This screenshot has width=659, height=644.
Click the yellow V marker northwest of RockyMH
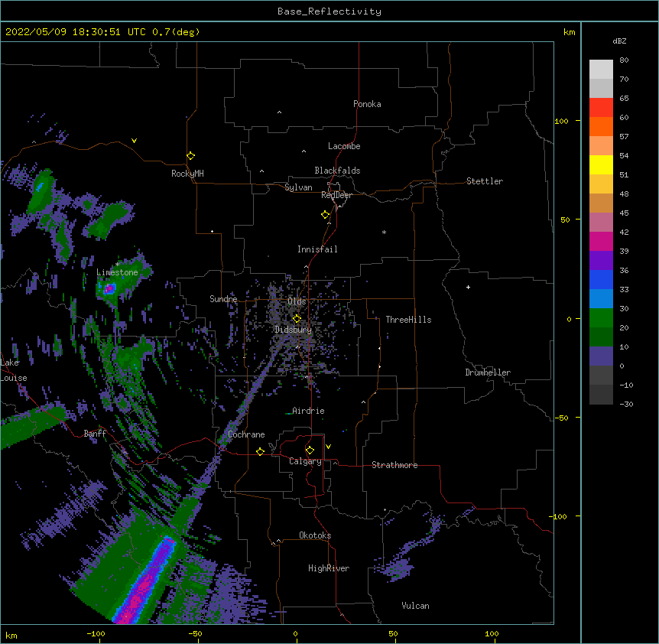134,141
